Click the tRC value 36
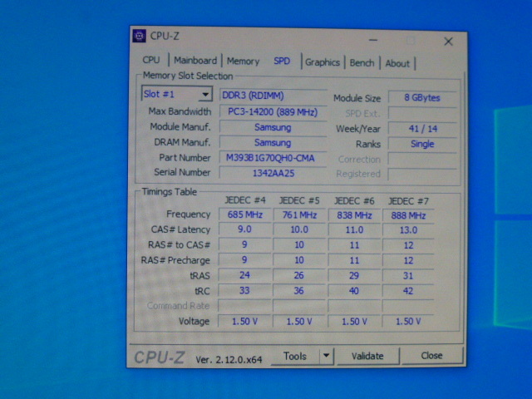 pos(299,291)
